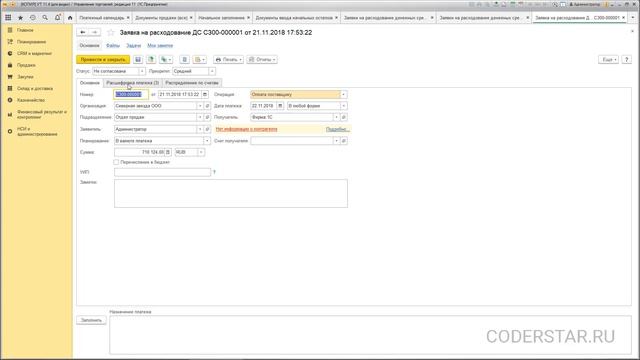Expand the RUB currency dropdown
Screen dimensions: 640x360
click(x=201, y=152)
